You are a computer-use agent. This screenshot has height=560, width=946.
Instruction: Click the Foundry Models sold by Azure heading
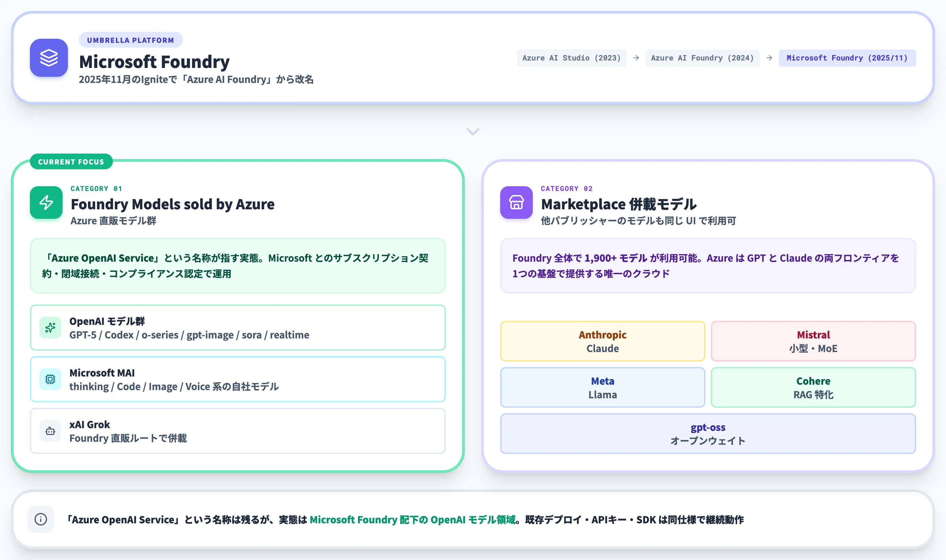pos(172,204)
